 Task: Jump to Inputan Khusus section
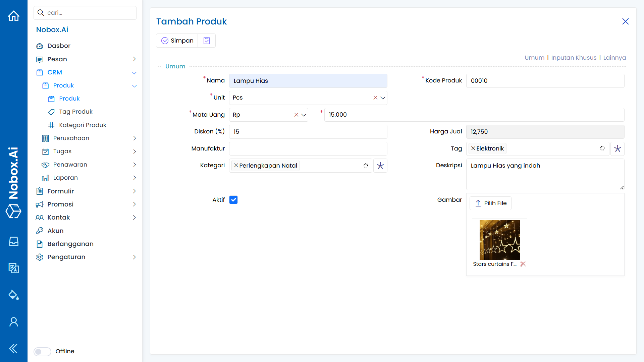pyautogui.click(x=574, y=58)
